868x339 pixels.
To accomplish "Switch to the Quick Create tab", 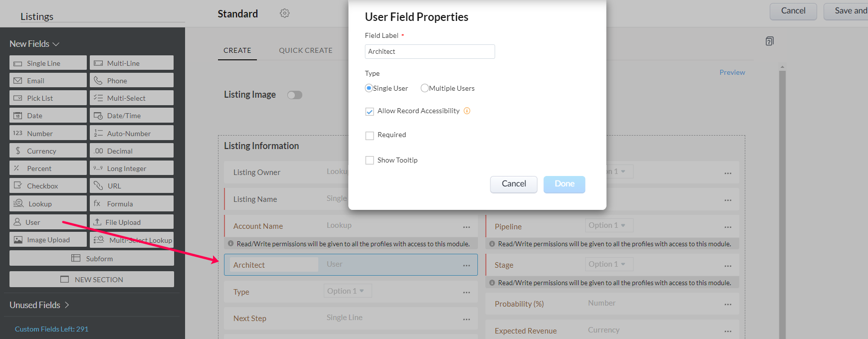I will tap(305, 50).
